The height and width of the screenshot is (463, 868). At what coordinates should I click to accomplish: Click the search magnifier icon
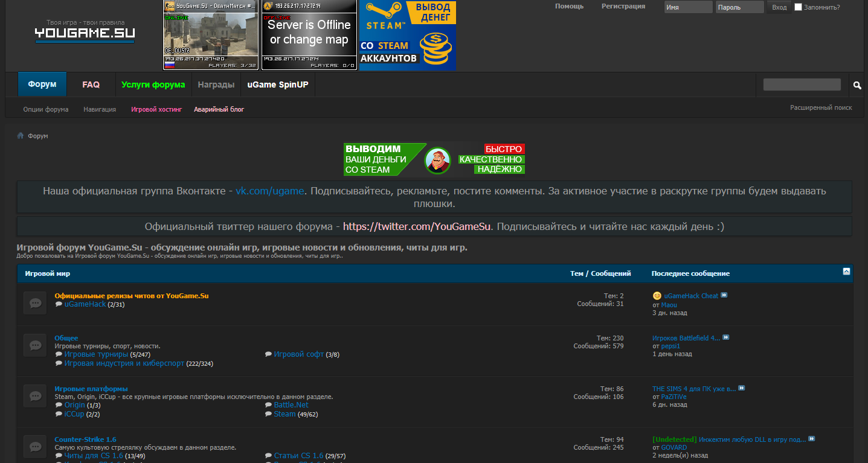[x=857, y=85]
